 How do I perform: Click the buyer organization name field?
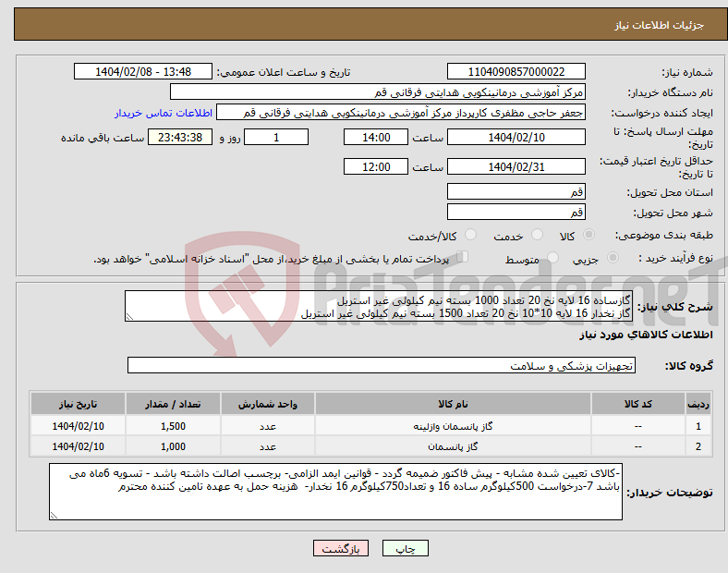pyautogui.click(x=378, y=91)
